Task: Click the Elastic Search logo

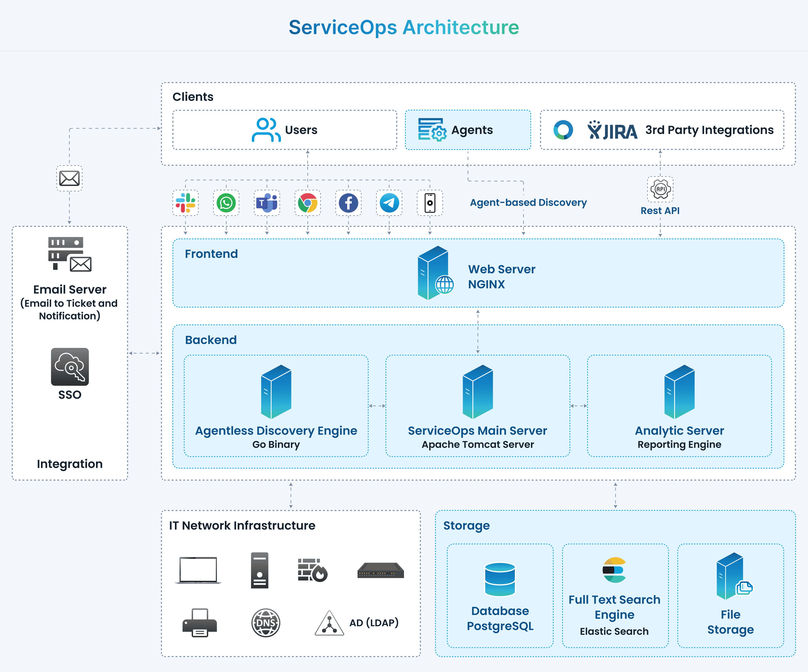Action: 614,570
